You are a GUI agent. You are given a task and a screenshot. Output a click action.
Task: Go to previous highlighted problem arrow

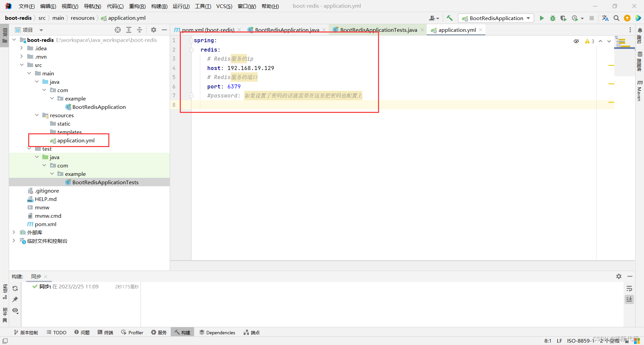pyautogui.click(x=600, y=41)
